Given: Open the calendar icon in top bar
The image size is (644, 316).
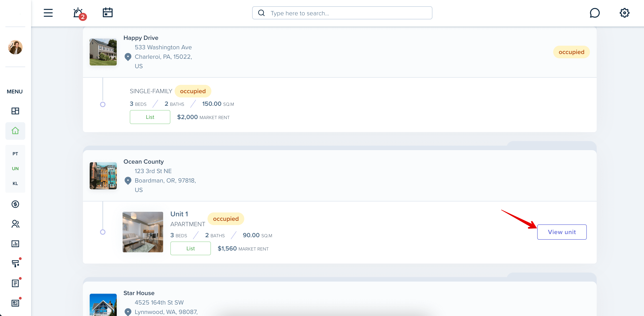Looking at the screenshot, I should [108, 12].
